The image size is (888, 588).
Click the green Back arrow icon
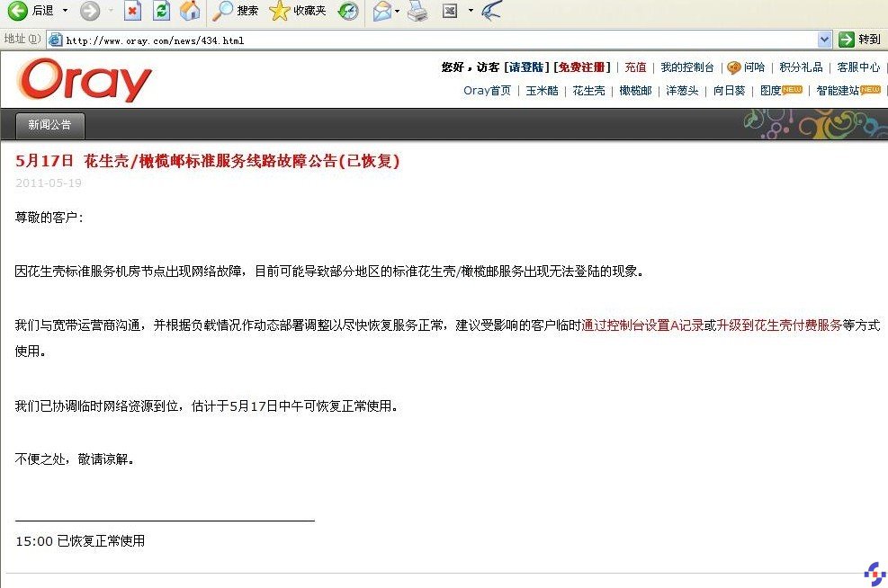point(17,10)
